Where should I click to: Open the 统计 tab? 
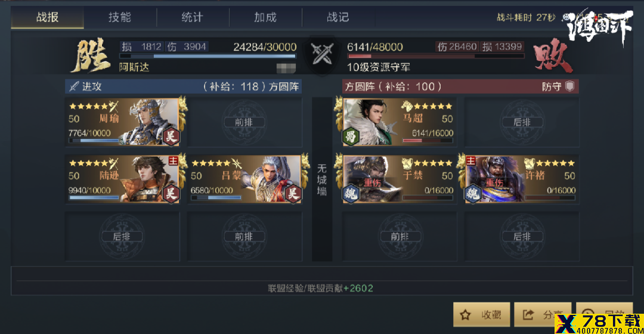[x=193, y=17]
